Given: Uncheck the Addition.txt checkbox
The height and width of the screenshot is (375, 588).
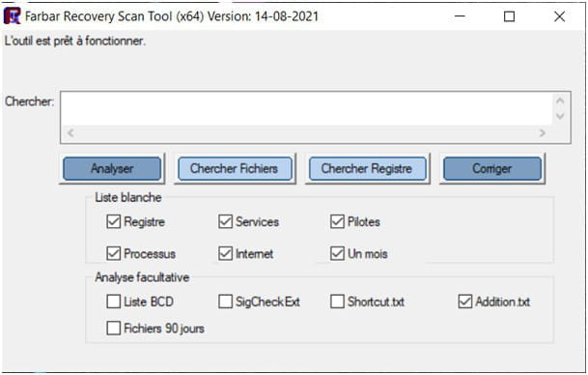Looking at the screenshot, I should point(465,301).
